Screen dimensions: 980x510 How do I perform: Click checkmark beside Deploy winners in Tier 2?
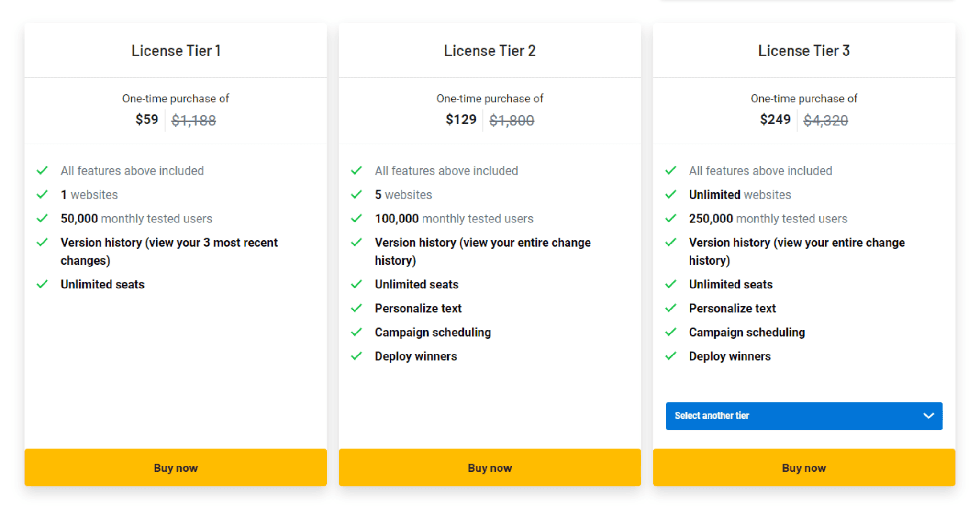pyautogui.click(x=356, y=356)
